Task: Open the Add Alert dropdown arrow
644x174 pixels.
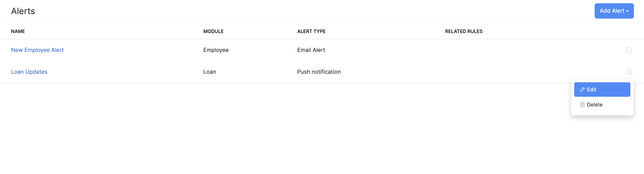Action: (x=627, y=11)
